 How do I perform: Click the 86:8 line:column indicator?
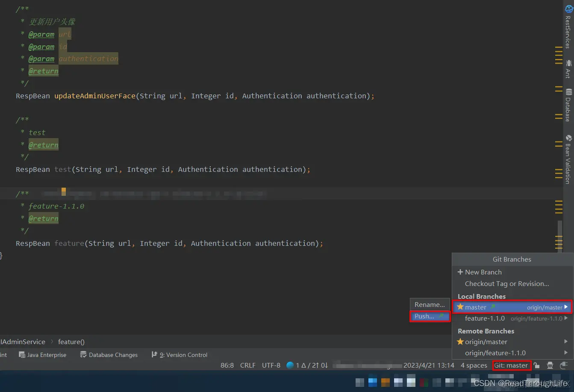pos(227,365)
